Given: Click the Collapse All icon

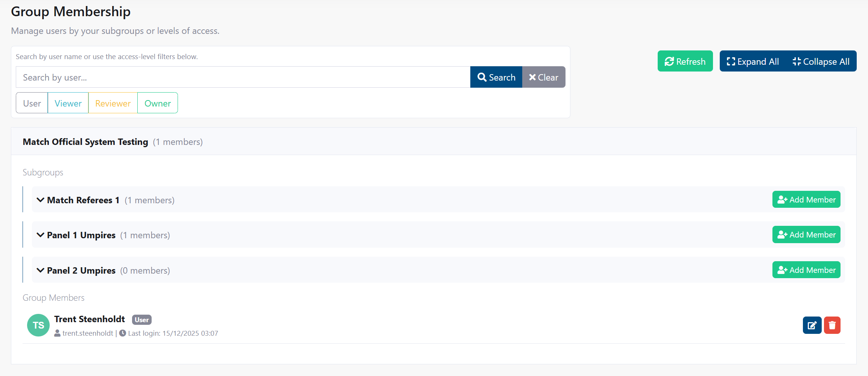Looking at the screenshot, I should (797, 61).
